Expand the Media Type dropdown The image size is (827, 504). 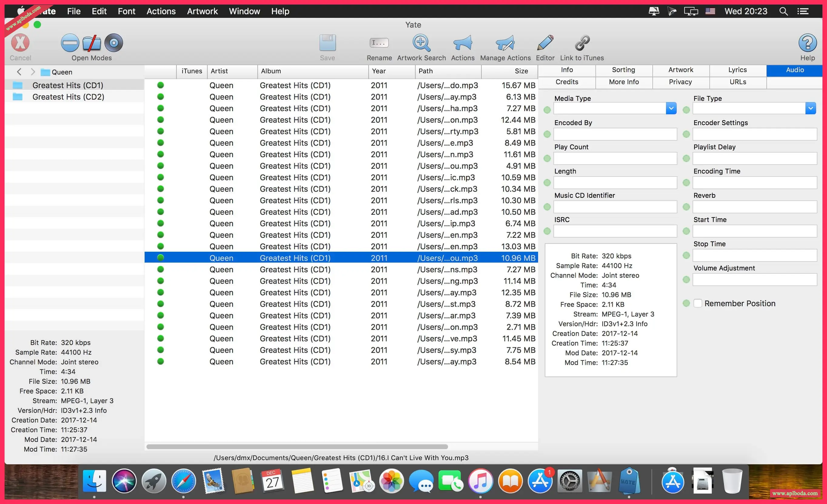[671, 108]
